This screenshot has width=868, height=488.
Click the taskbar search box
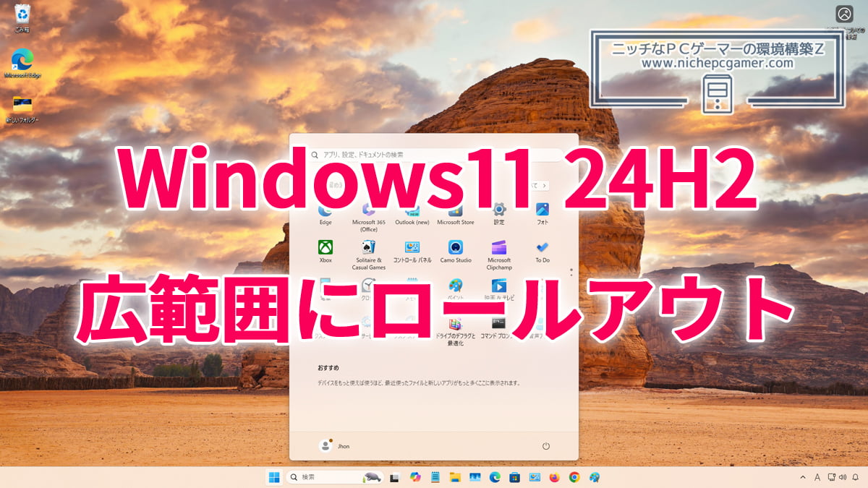pos(335,477)
